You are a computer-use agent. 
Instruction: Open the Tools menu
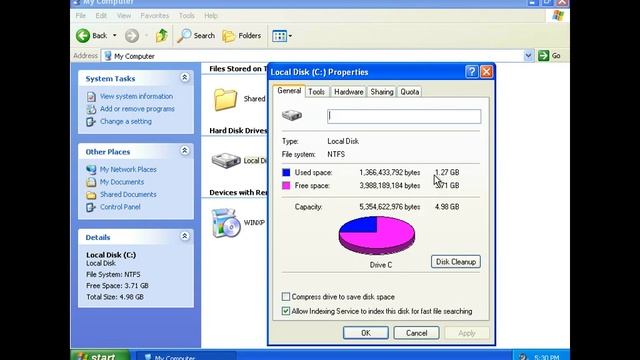click(187, 16)
